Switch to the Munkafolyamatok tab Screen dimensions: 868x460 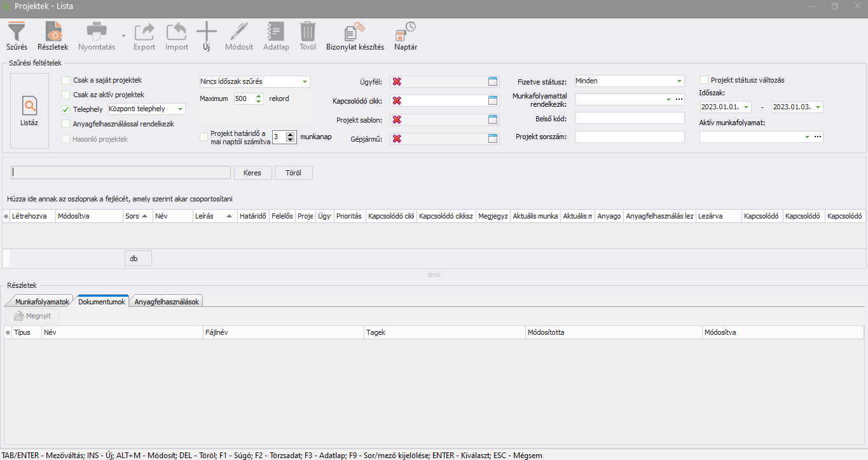coord(41,302)
